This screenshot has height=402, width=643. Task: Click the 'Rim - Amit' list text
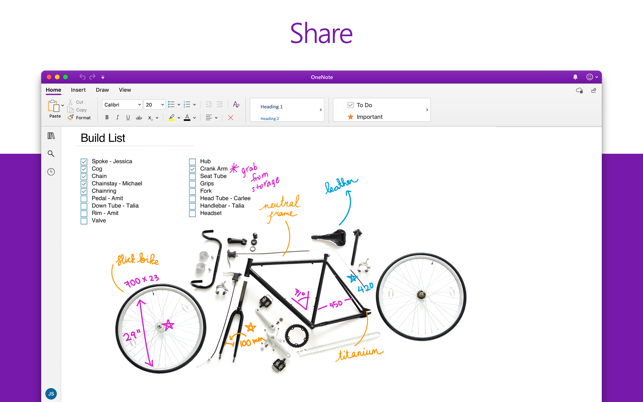tap(105, 213)
